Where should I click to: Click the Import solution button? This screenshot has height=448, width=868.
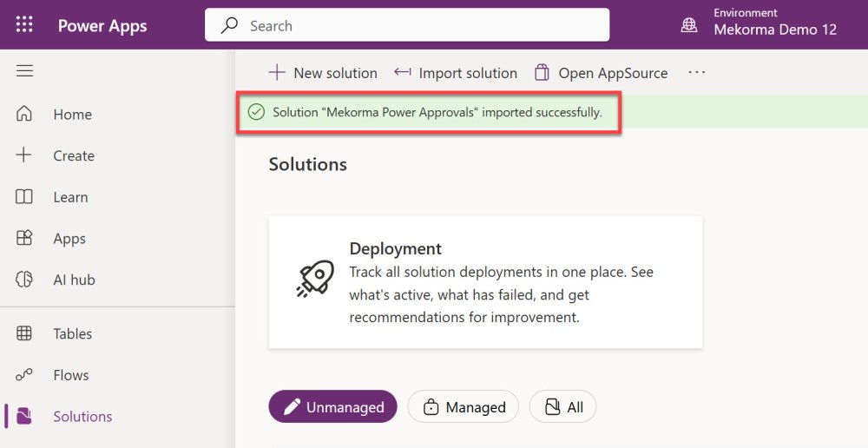click(456, 73)
